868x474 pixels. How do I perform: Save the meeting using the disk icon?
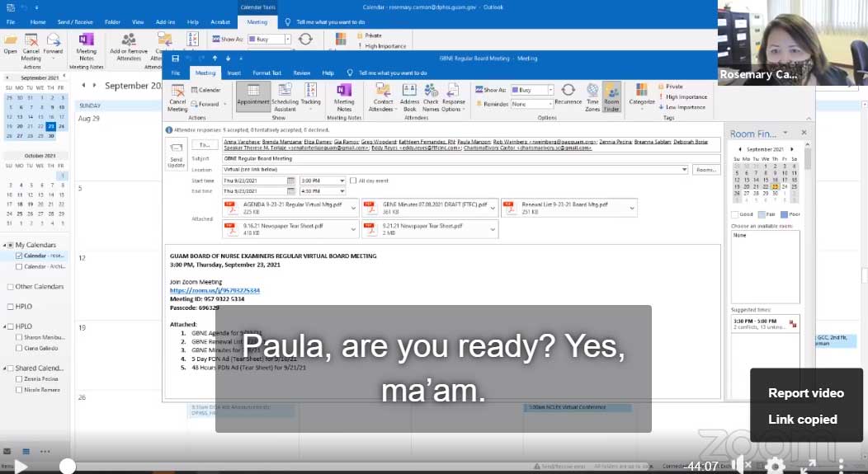point(176,58)
